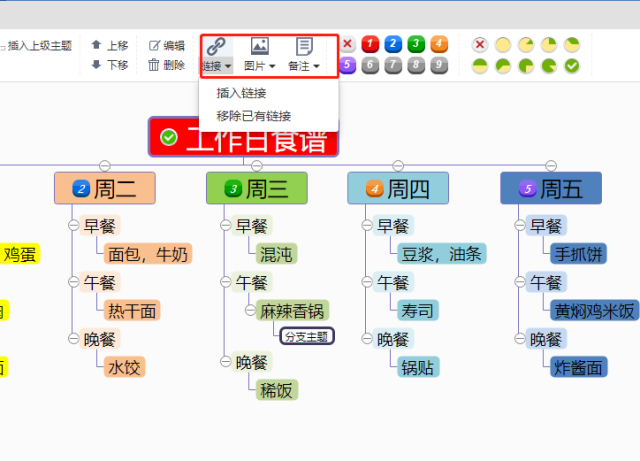Collapse the 周三 branch connector
Viewport: 640px width, 461px height.
point(257,166)
